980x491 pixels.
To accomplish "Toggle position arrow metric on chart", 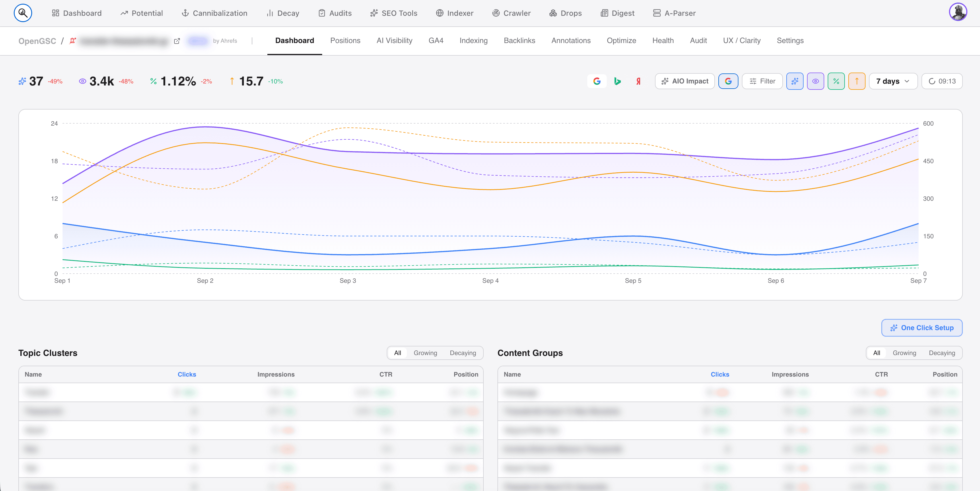I will tap(856, 81).
